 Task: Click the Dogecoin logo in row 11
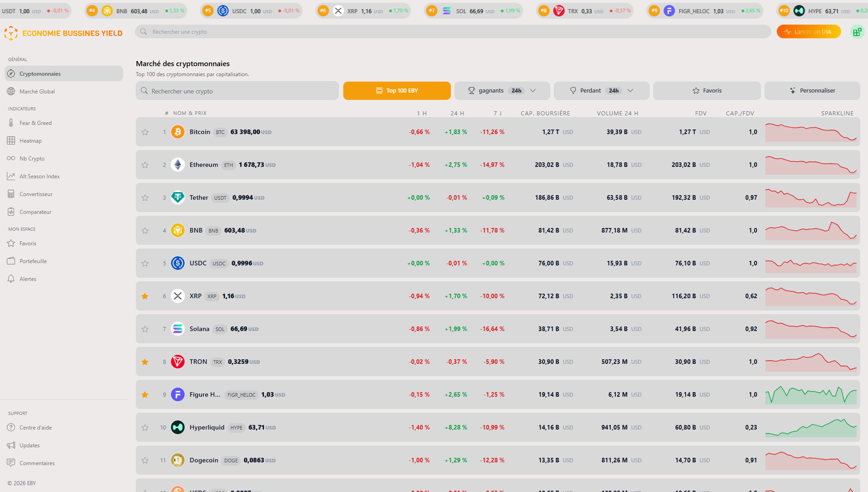coord(178,460)
